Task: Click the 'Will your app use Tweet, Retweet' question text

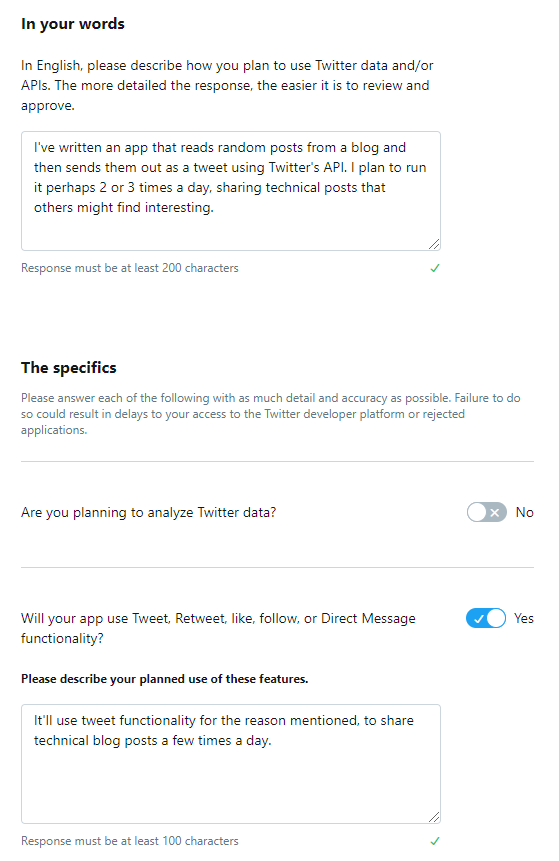Action: [x=218, y=628]
